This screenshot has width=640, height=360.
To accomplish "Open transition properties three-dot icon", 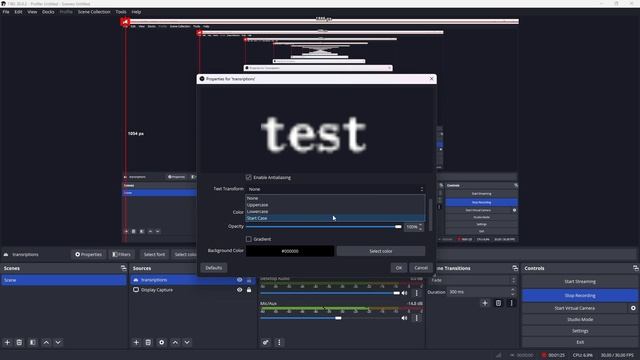I will click(511, 303).
